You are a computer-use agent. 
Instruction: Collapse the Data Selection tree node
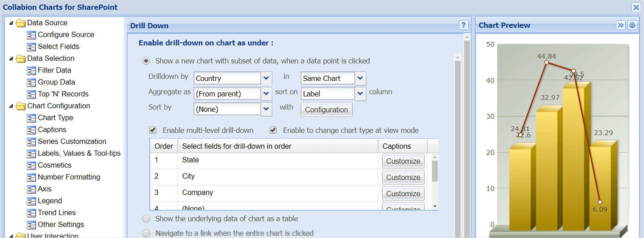click(11, 58)
